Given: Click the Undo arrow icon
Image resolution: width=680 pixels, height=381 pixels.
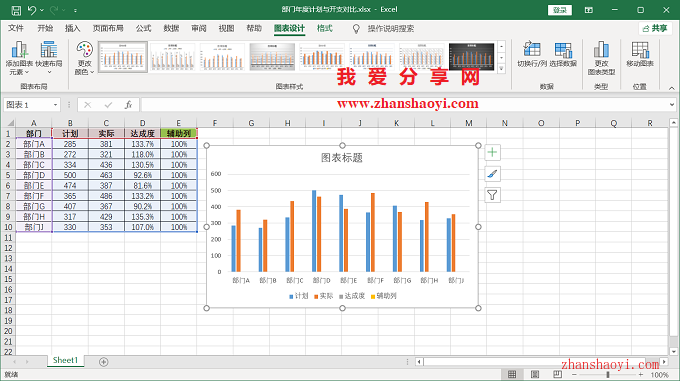Looking at the screenshot, I should coord(32,10).
